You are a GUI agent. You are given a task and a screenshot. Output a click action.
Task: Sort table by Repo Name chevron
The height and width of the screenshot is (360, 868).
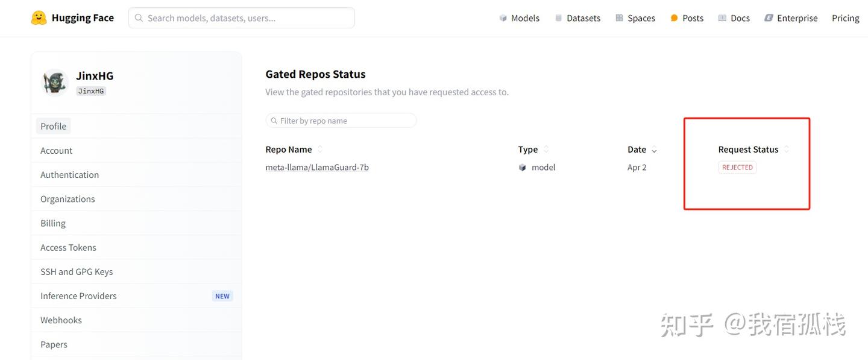(319, 149)
